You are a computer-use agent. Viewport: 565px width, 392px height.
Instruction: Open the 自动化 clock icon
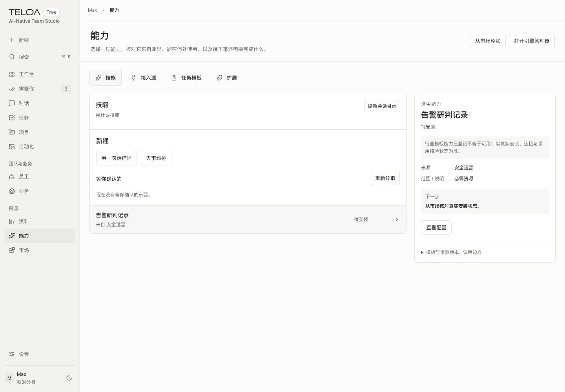pyautogui.click(x=12, y=147)
